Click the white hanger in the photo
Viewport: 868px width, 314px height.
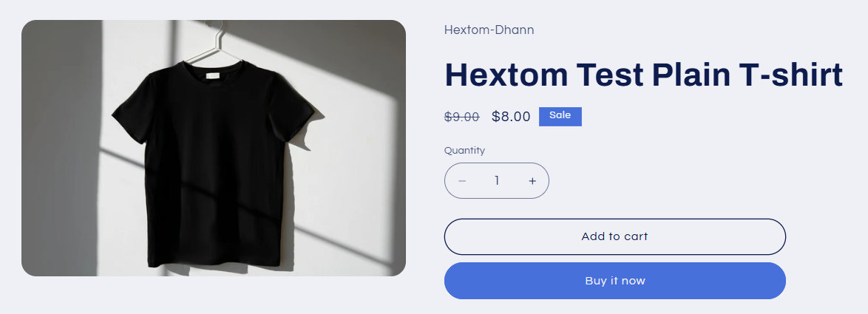point(214,43)
